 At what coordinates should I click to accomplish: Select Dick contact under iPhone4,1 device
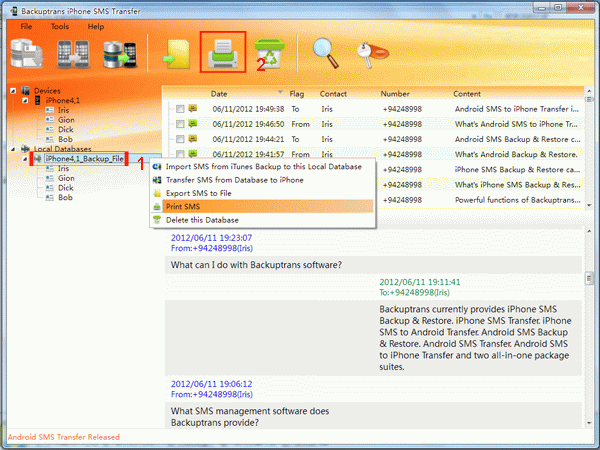click(x=65, y=129)
